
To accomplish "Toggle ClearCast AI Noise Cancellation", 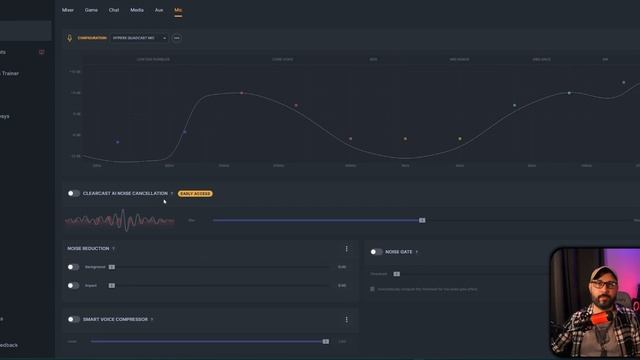I will [73, 193].
